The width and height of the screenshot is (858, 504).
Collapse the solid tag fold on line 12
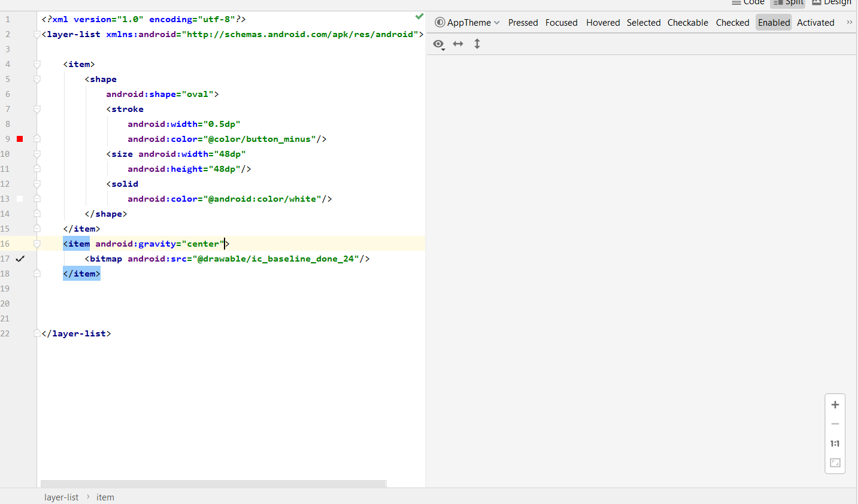pyautogui.click(x=37, y=184)
